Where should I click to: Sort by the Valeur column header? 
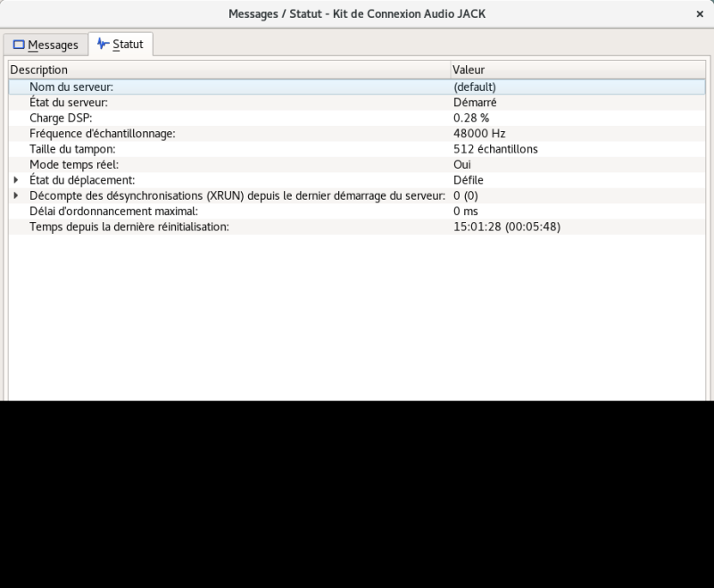[577, 70]
